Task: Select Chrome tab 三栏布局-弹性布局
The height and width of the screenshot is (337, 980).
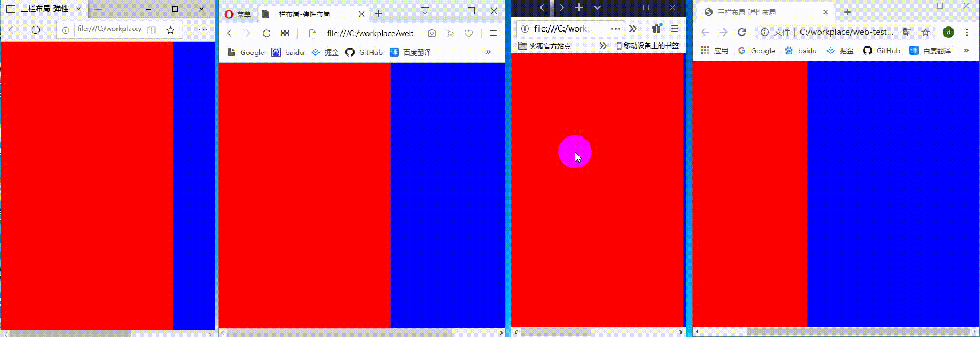Action: click(767, 12)
